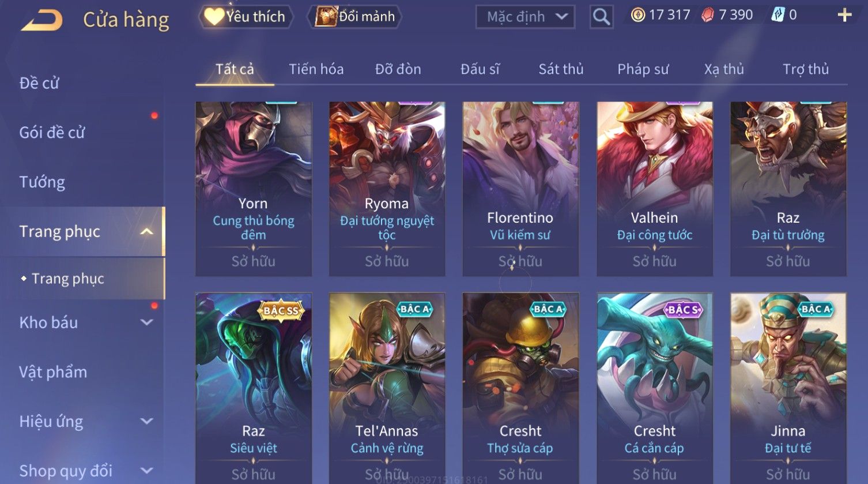Expand the Shop quy đổi section

pos(147,471)
